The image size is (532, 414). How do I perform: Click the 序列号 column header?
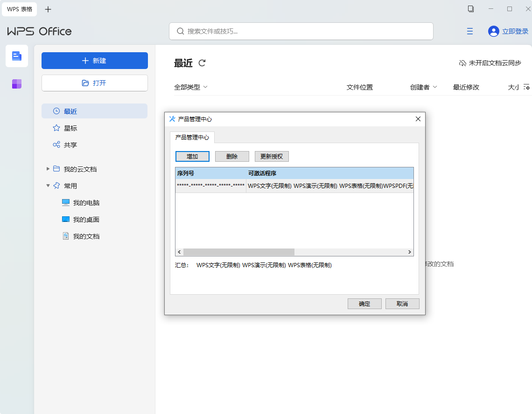(x=210, y=173)
